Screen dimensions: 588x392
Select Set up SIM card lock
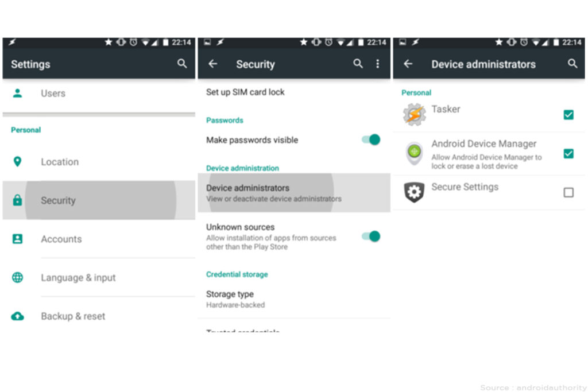point(294,92)
